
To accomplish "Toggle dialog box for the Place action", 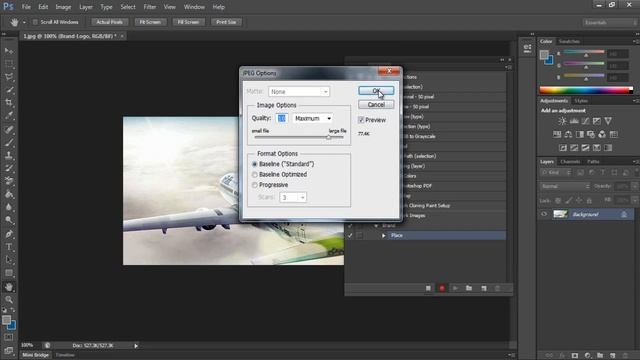I will [x=359, y=236].
